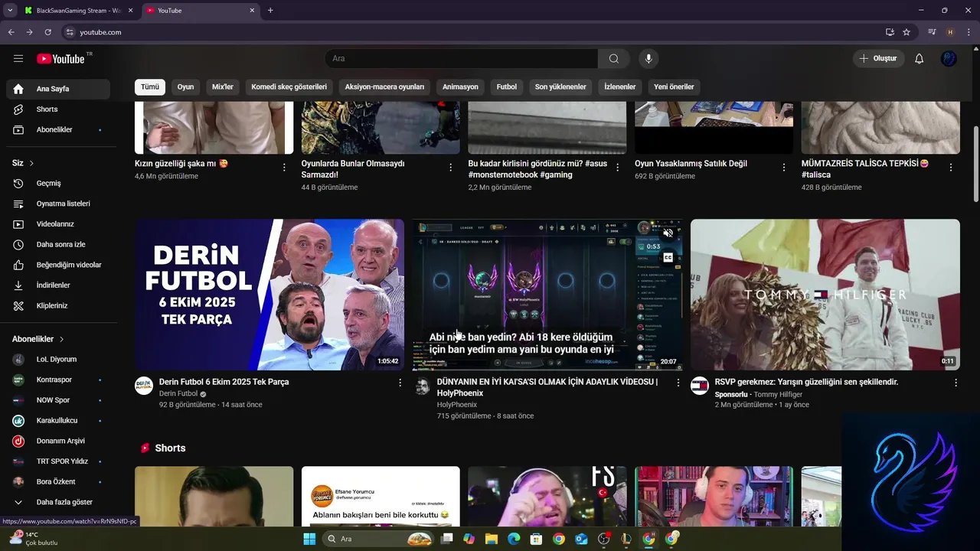The image size is (980, 551).
Task: Open Shorts from the sidebar
Action: tap(58, 109)
